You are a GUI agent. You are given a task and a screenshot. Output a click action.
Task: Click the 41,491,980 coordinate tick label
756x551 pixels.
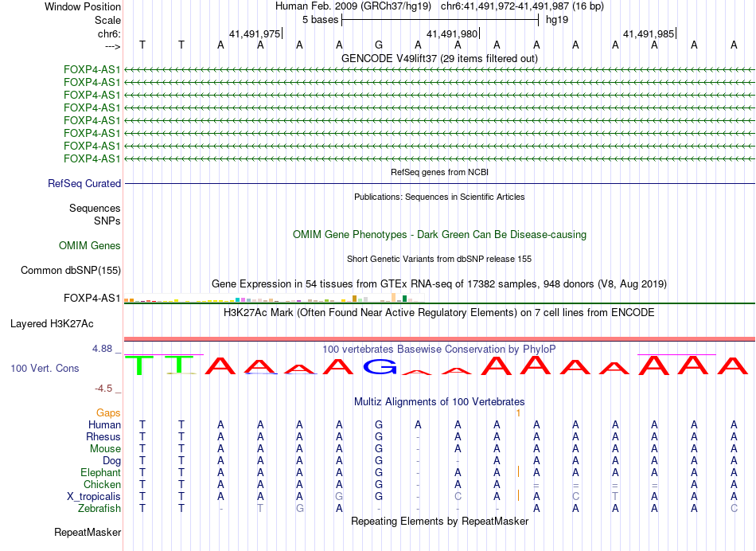[x=452, y=33]
